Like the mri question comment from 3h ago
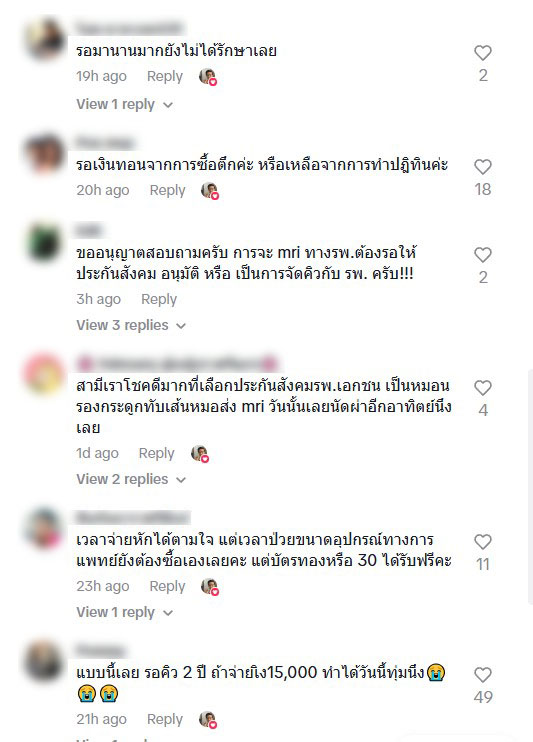Screen dimensions: 533x742 coord(483,255)
